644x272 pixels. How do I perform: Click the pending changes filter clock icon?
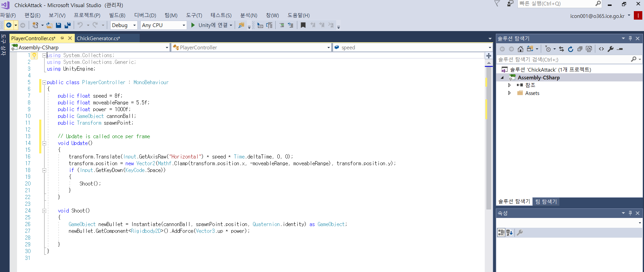tap(548, 49)
